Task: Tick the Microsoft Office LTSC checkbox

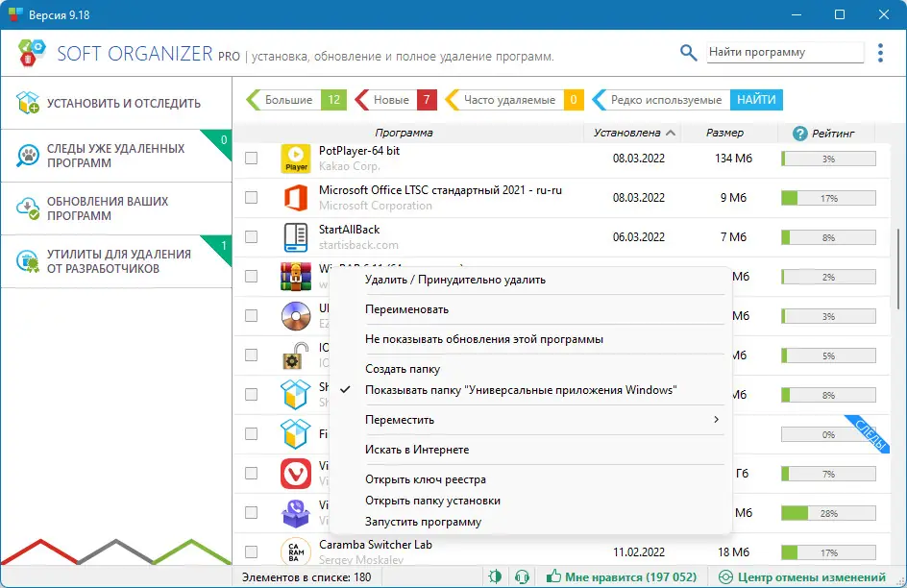Action: [251, 197]
